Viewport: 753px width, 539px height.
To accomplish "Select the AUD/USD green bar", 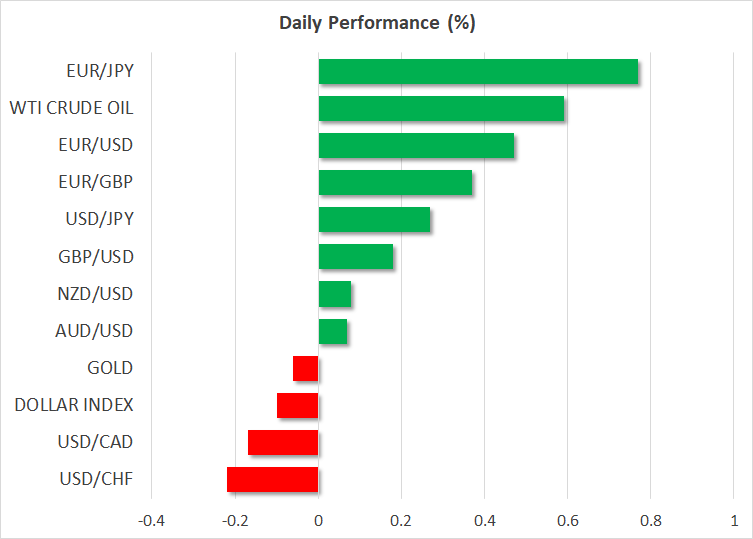I will point(333,331).
